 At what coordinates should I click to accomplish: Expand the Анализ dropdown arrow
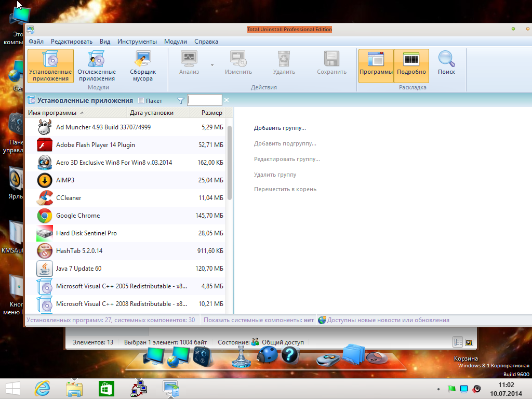coord(212,65)
